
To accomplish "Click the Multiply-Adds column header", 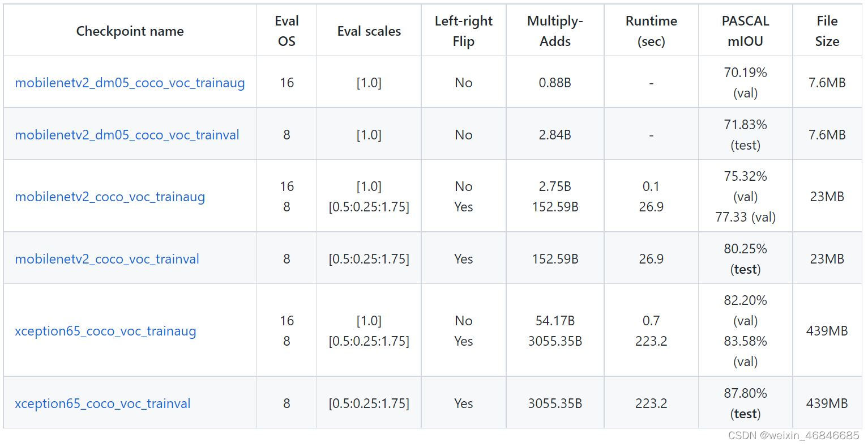I will [555, 31].
